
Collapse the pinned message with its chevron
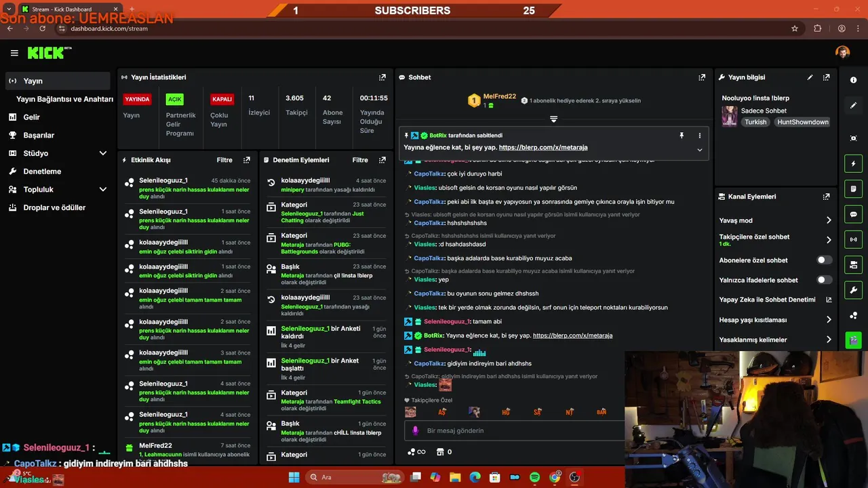coord(699,150)
